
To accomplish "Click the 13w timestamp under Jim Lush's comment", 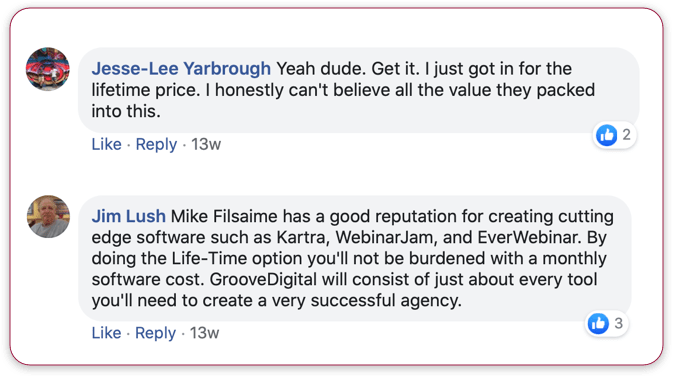I will [x=205, y=333].
